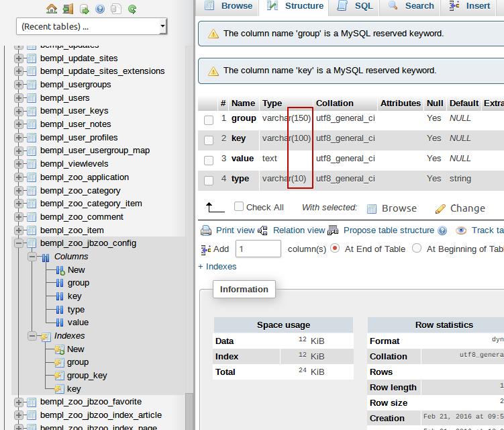Click the Home icon in navigation panel
504x430 pixels.
click(x=52, y=9)
